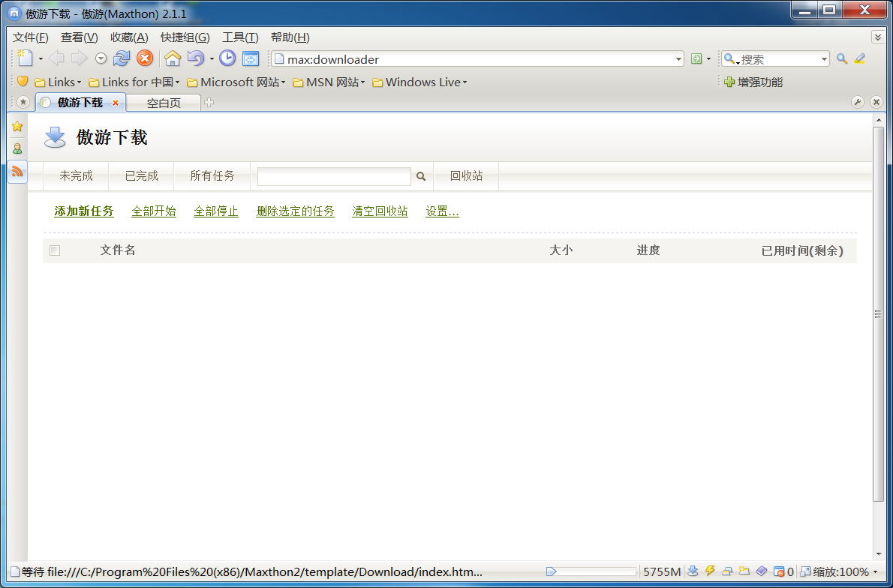Click the red stop loading icon
The image size is (893, 588).
coord(145,58)
